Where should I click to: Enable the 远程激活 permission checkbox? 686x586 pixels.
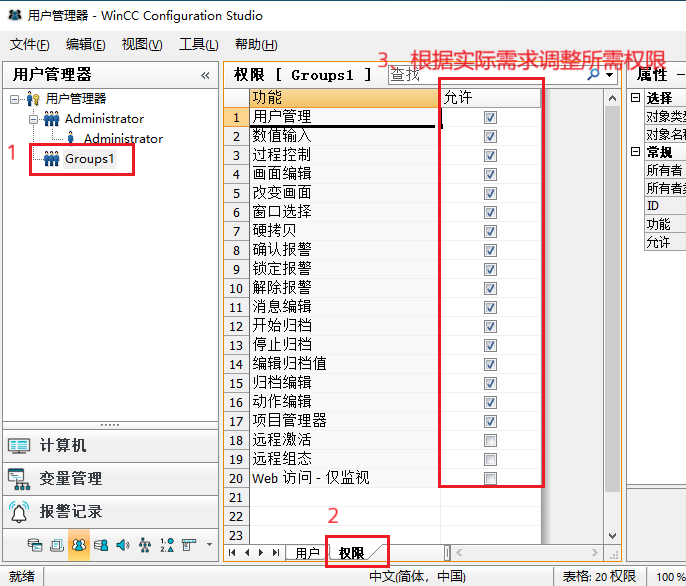click(490, 440)
